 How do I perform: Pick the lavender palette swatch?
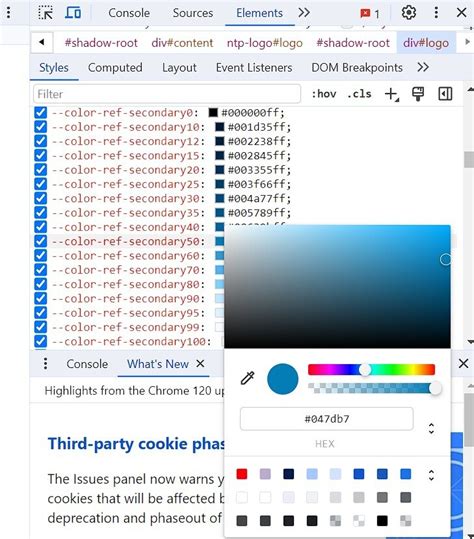tap(265, 474)
